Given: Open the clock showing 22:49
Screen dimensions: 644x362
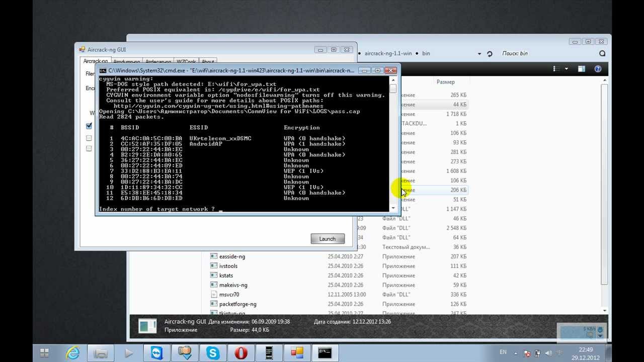Looking at the screenshot, I should [586, 353].
